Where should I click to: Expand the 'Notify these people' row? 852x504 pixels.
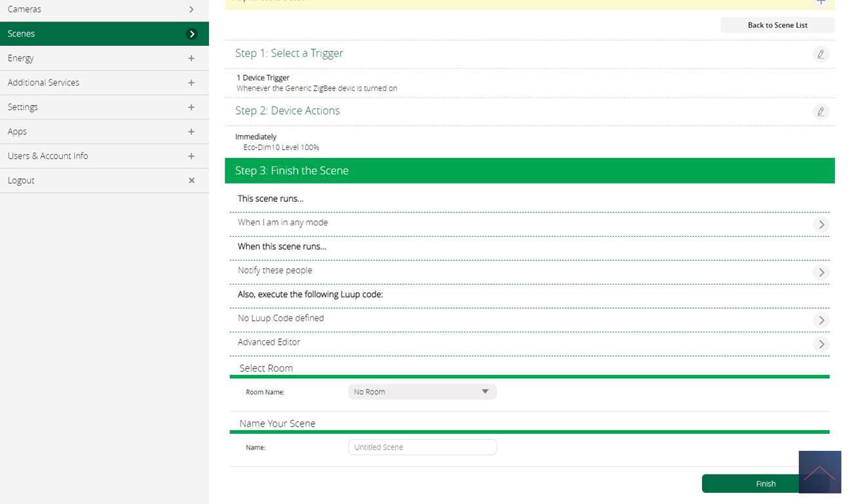coord(821,273)
